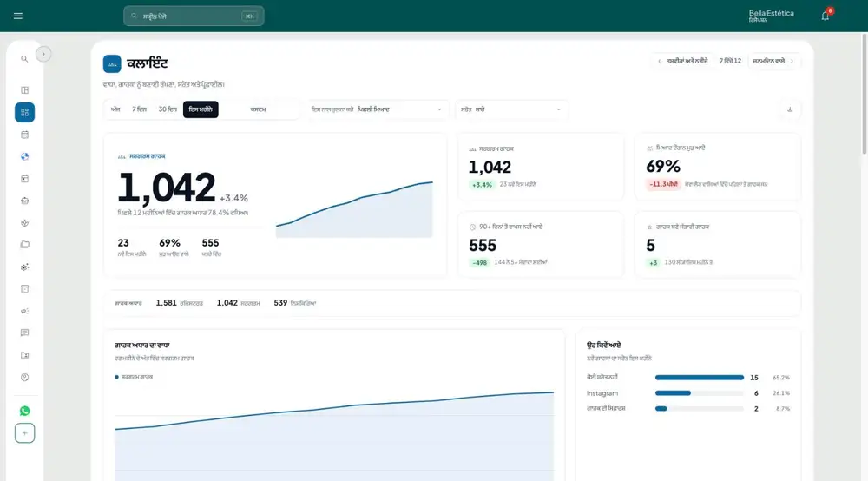The image size is (868, 481).
Task: Open the blue globe icon in sidebar
Action: (24, 156)
